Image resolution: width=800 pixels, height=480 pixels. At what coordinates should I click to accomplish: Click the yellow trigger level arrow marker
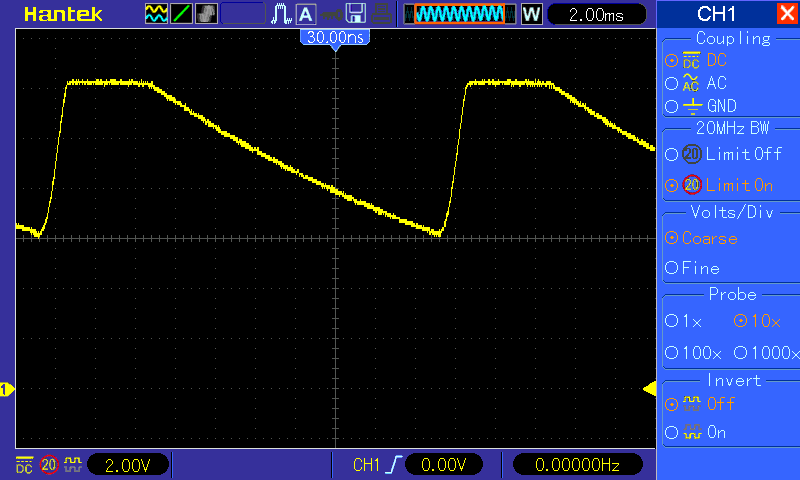pos(649,389)
